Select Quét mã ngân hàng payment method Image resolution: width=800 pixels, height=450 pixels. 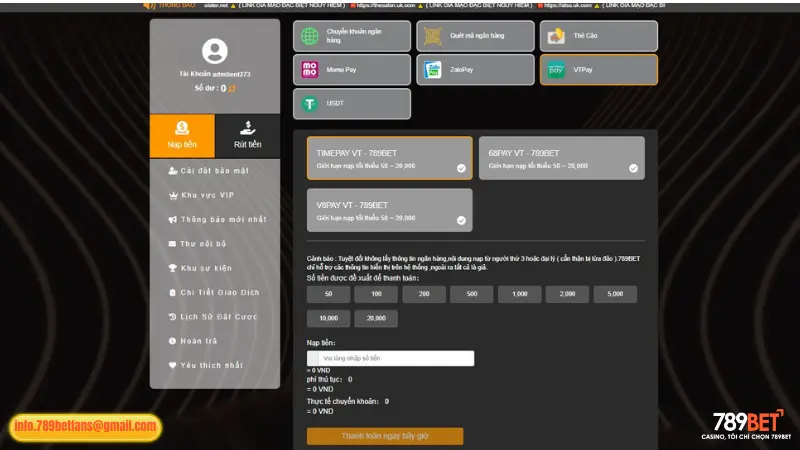(x=476, y=36)
